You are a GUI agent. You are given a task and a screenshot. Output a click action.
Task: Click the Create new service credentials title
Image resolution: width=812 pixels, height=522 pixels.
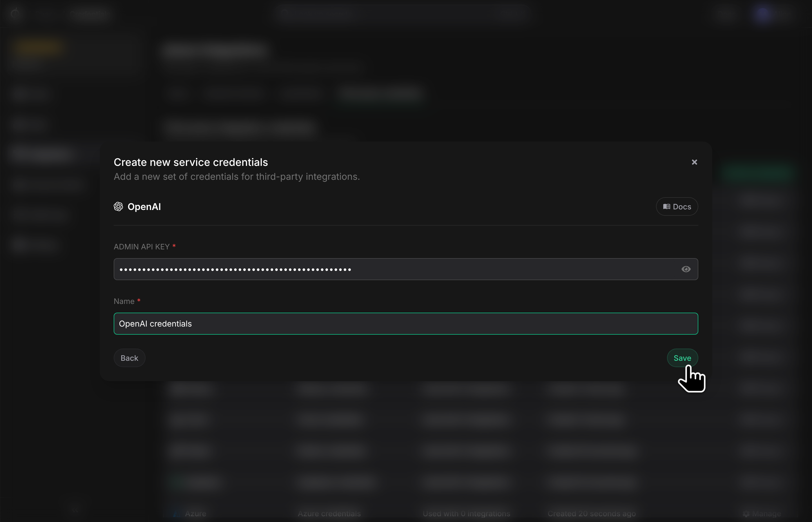191,162
